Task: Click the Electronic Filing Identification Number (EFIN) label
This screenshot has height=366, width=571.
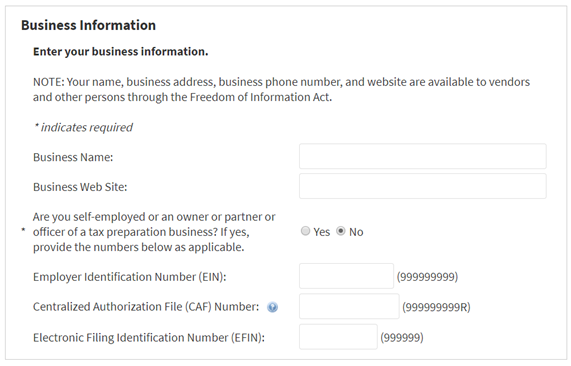Action: click(x=149, y=338)
